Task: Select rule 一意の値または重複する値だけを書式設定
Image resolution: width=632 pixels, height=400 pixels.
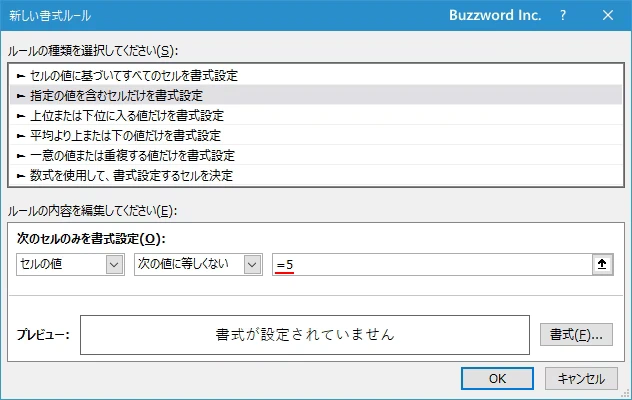Action: (316, 155)
